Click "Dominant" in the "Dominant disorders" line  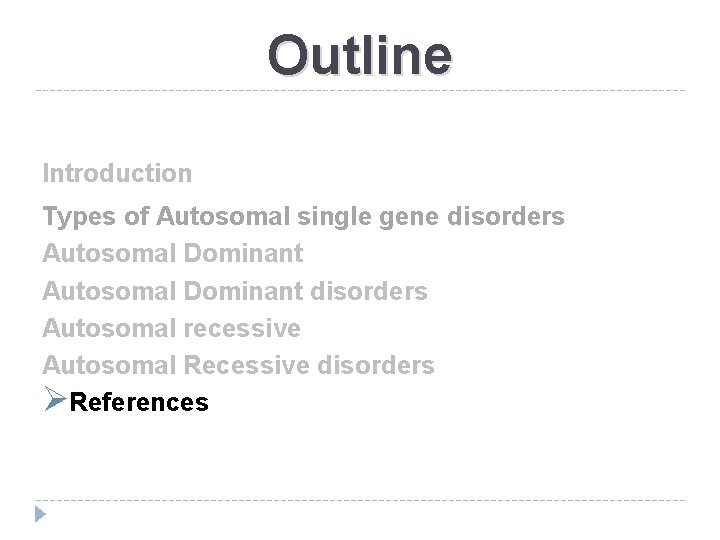(x=244, y=291)
